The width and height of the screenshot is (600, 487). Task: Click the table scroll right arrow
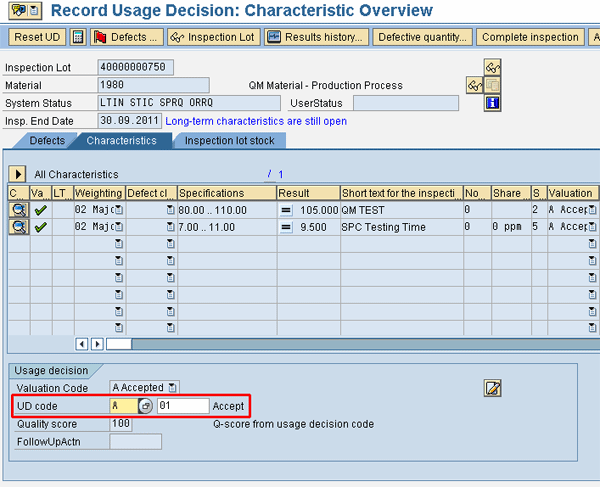point(98,344)
